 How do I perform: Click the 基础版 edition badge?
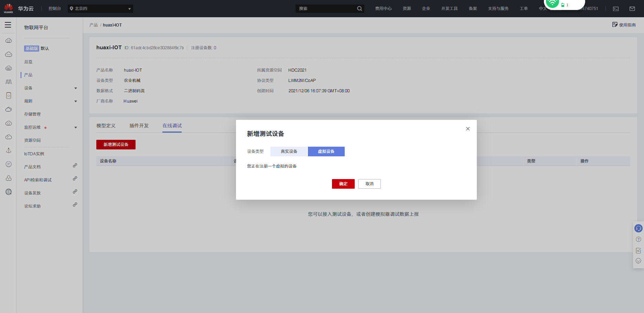(32, 49)
